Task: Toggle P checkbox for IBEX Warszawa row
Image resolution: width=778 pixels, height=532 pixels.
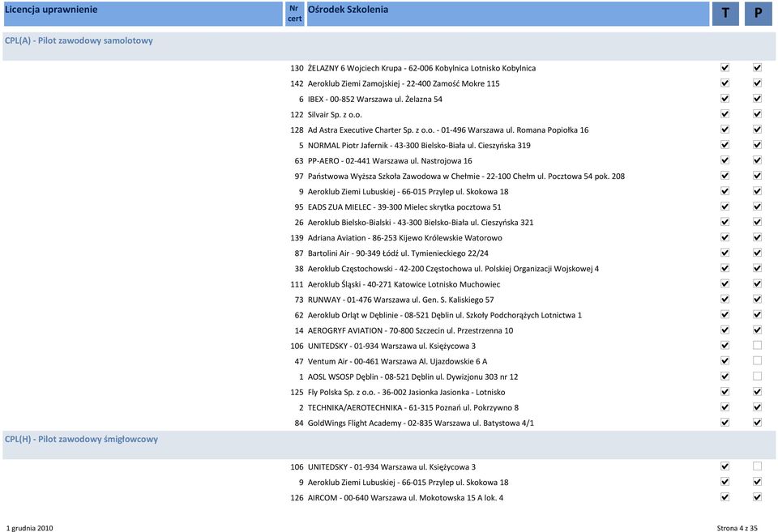Action: [x=757, y=98]
